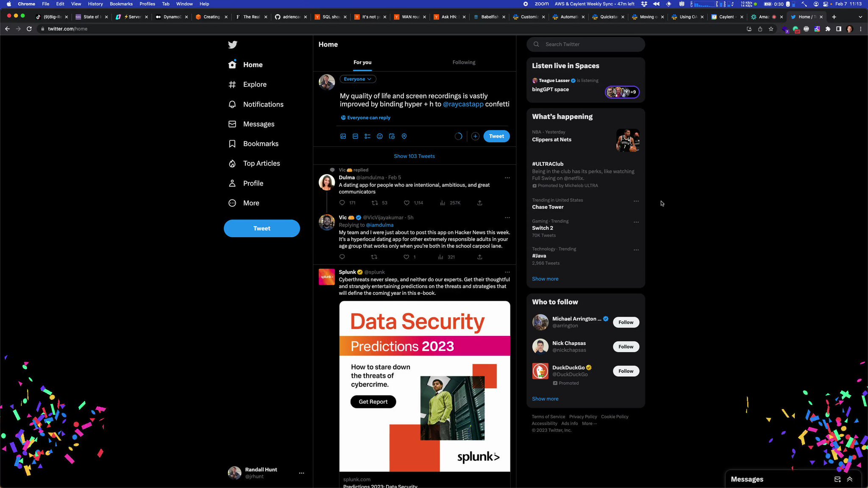Expand the Messages drawer arrows
This screenshot has height=488, width=868.
850,479
